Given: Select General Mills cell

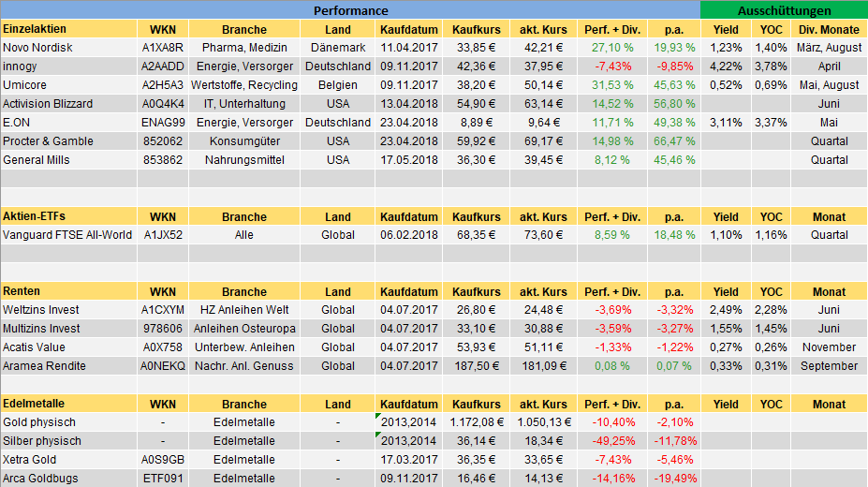Looking at the screenshot, I should point(69,160).
